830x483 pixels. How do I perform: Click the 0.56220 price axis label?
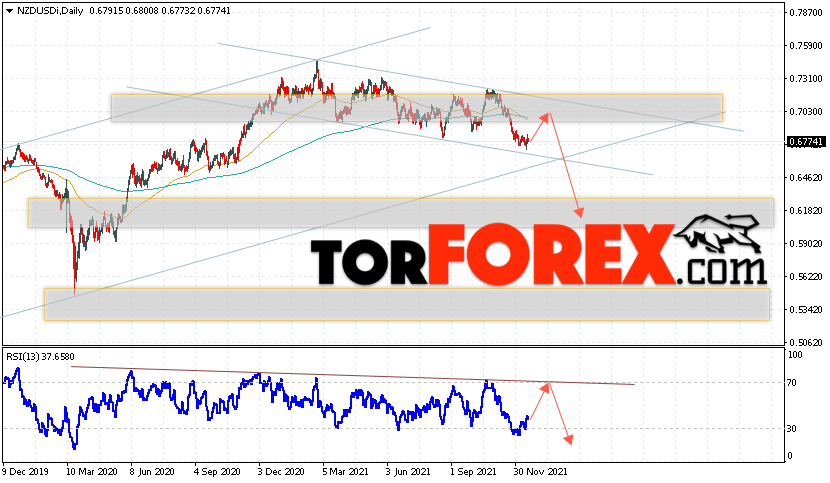[806, 277]
